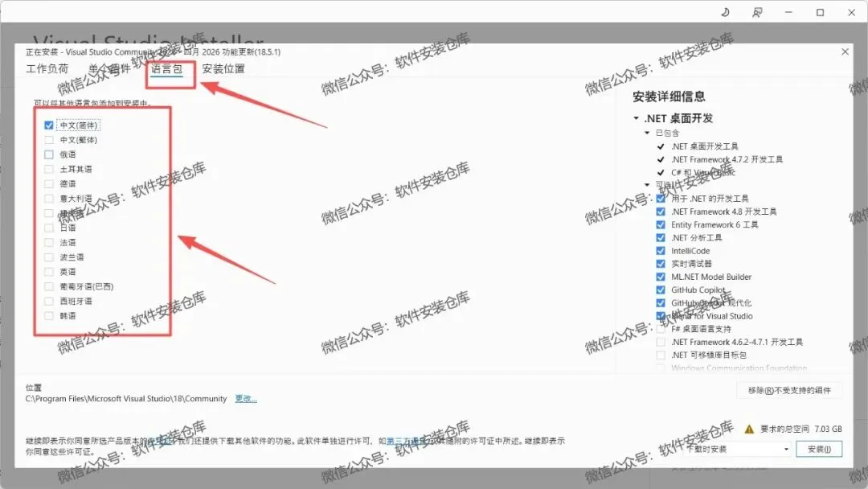The width and height of the screenshot is (868, 489).
Task: Enable the 中文(繁体) language pack
Action: pos(49,140)
